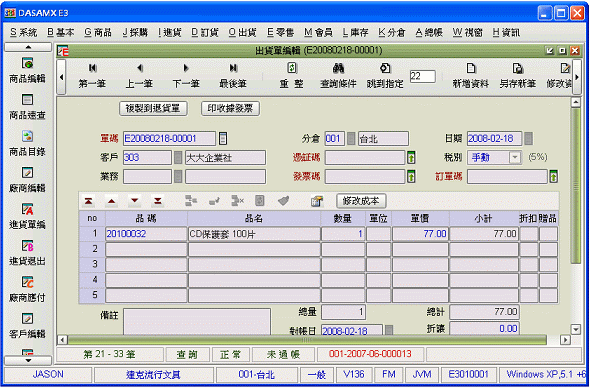The height and width of the screenshot is (388, 590).
Task: Click the 未過帳 status button
Action: [283, 354]
